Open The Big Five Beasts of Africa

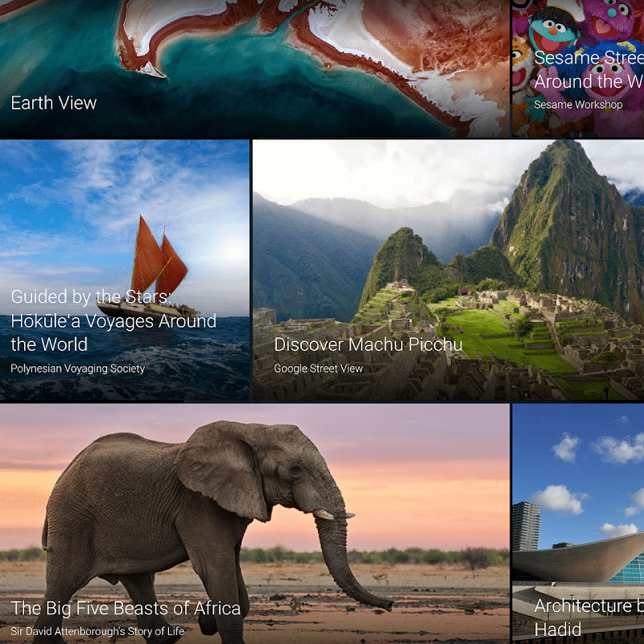(x=126, y=608)
